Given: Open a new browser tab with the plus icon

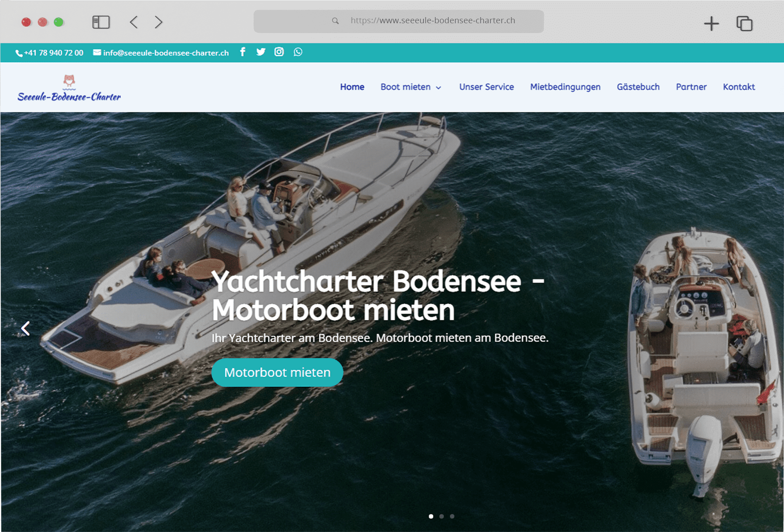Looking at the screenshot, I should pyautogui.click(x=711, y=23).
